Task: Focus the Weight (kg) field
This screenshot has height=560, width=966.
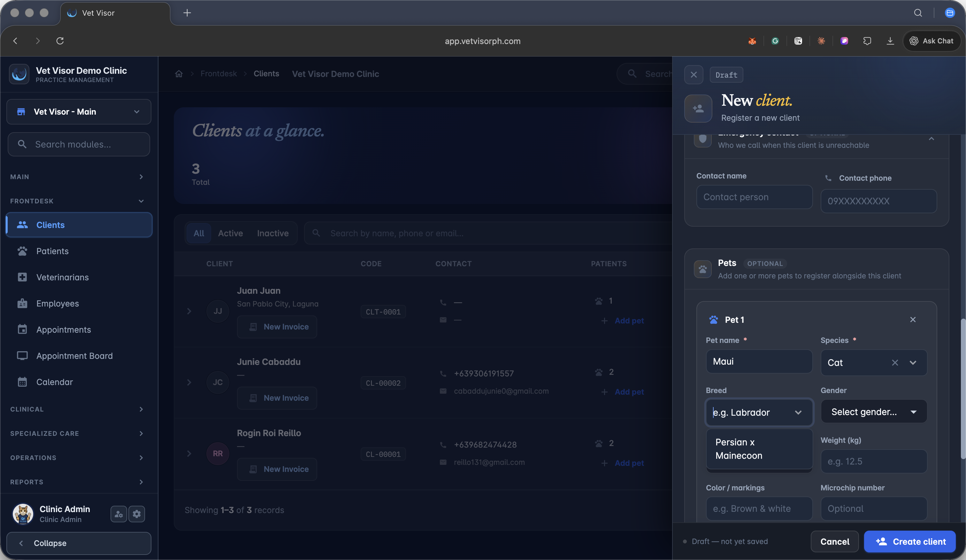Action: point(874,461)
